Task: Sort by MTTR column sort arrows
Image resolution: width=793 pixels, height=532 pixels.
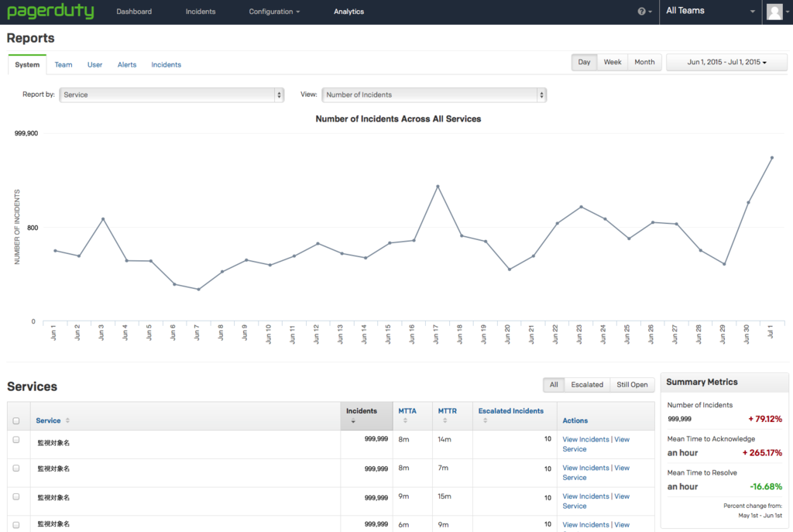Action: point(445,420)
